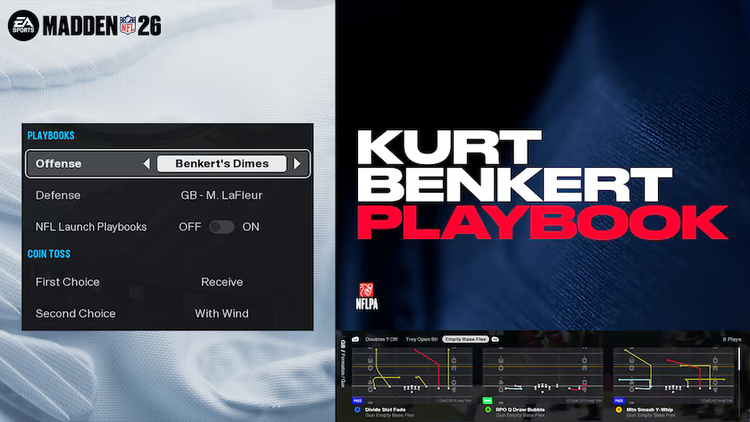750x422 pixels.
Task: Click the GB / Formation / Gun breadcrumb
Action: [342, 364]
